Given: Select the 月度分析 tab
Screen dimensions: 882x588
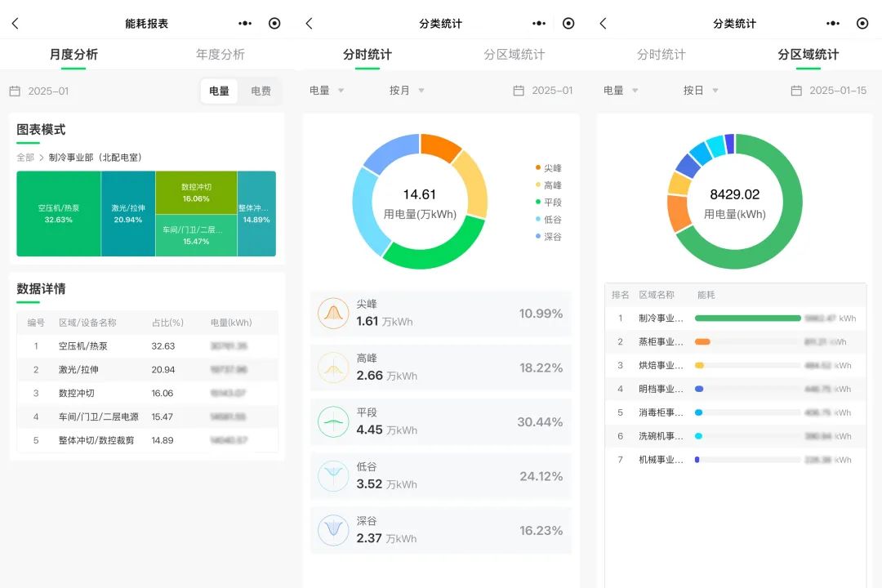Looking at the screenshot, I should pyautogui.click(x=73, y=55).
